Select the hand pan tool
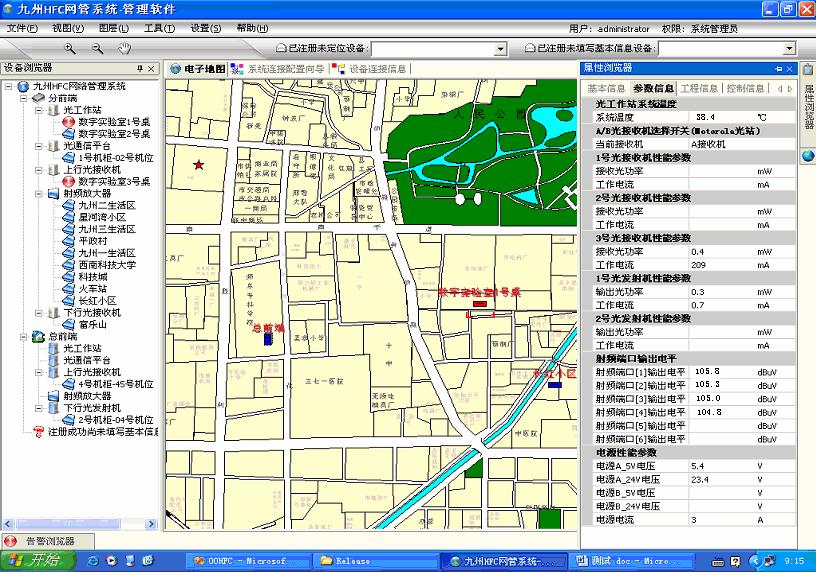Image resolution: width=816 pixels, height=572 pixels. pos(124,48)
